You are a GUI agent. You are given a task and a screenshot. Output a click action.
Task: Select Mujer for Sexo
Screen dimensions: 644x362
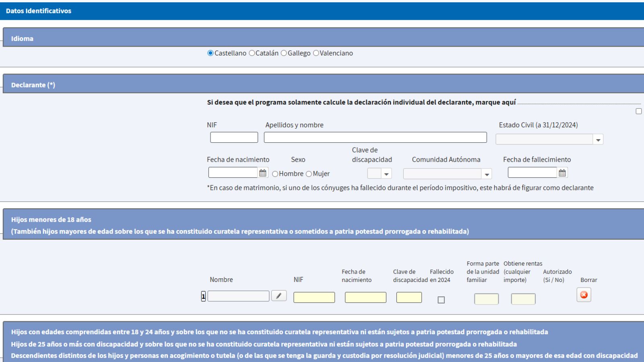(309, 174)
